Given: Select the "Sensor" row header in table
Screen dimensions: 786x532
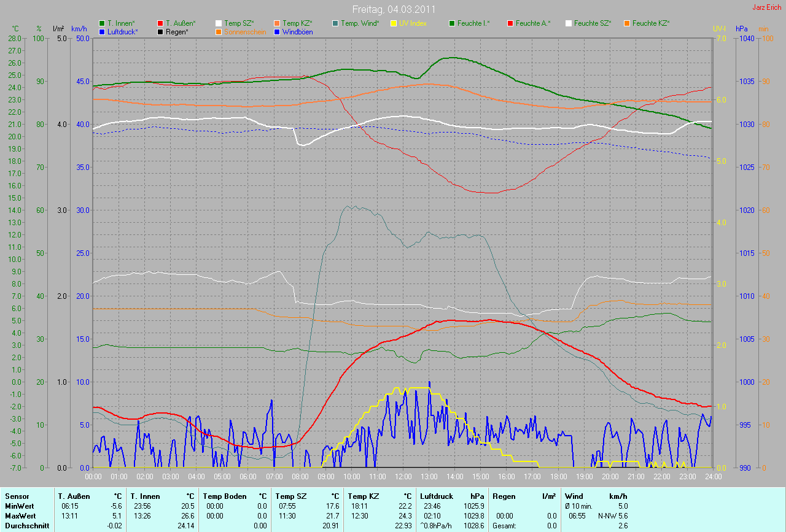Looking at the screenshot, I should click(16, 496).
